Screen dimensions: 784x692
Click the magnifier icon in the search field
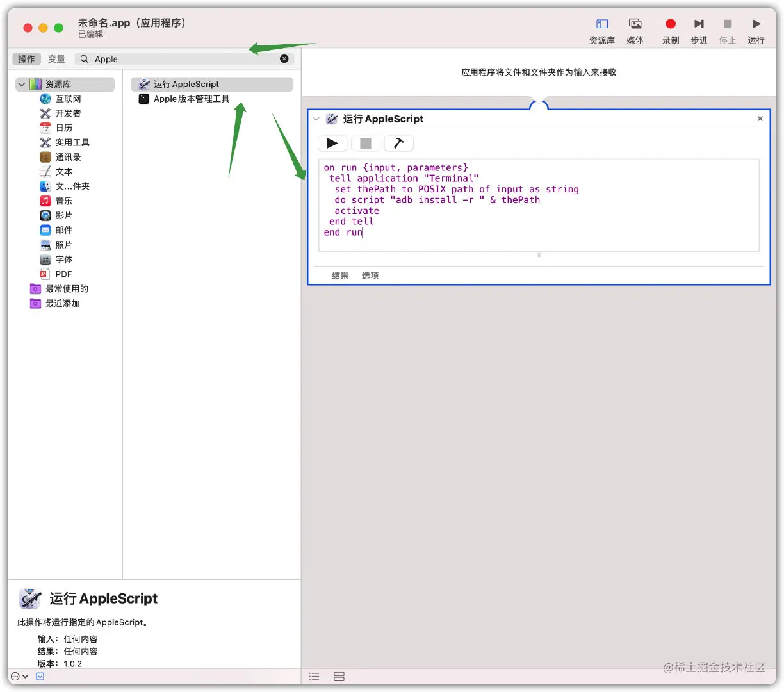click(85, 59)
